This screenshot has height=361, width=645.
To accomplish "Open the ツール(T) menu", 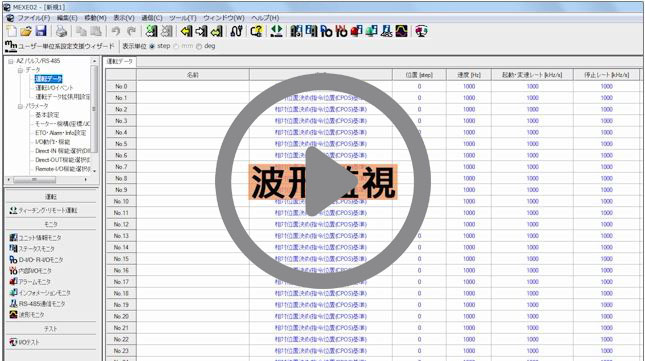I will click(x=183, y=18).
